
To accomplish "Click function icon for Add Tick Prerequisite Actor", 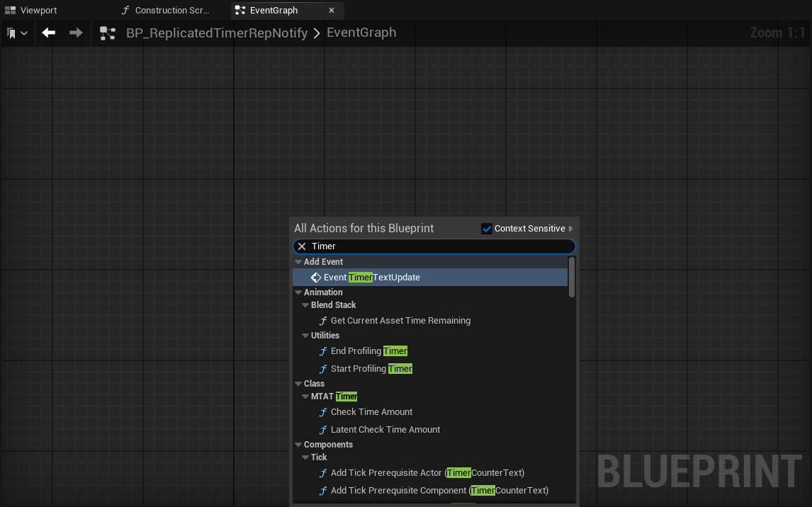I will (x=323, y=473).
